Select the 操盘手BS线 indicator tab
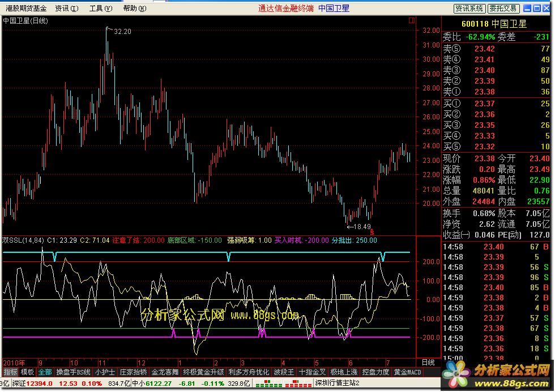Image resolution: width=555 pixels, height=392 pixels. (73, 372)
